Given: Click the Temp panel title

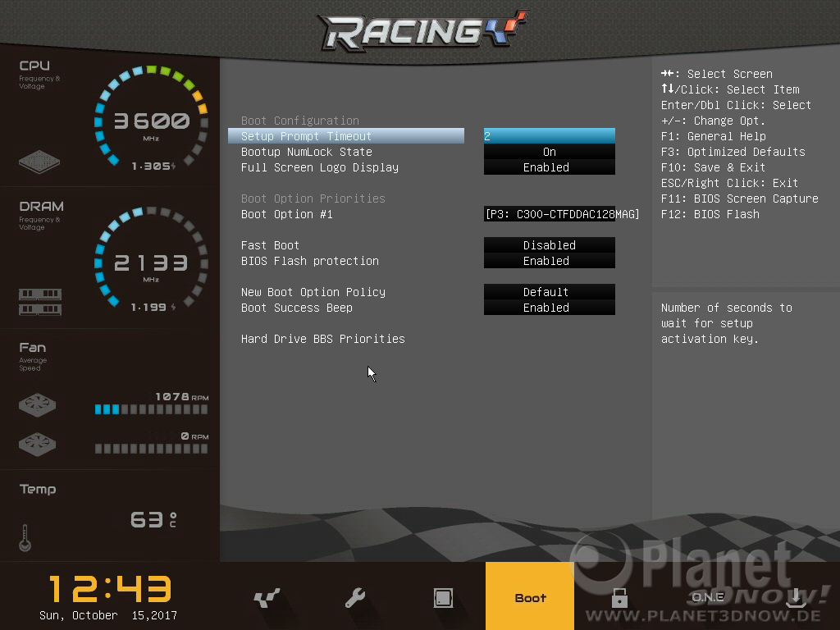Looking at the screenshot, I should [38, 489].
